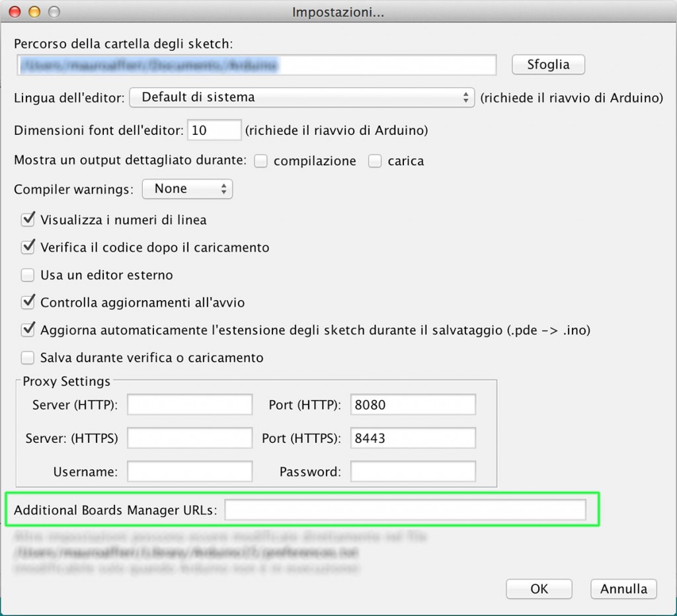Click the proxy Username field
677x616 pixels.
(190, 471)
